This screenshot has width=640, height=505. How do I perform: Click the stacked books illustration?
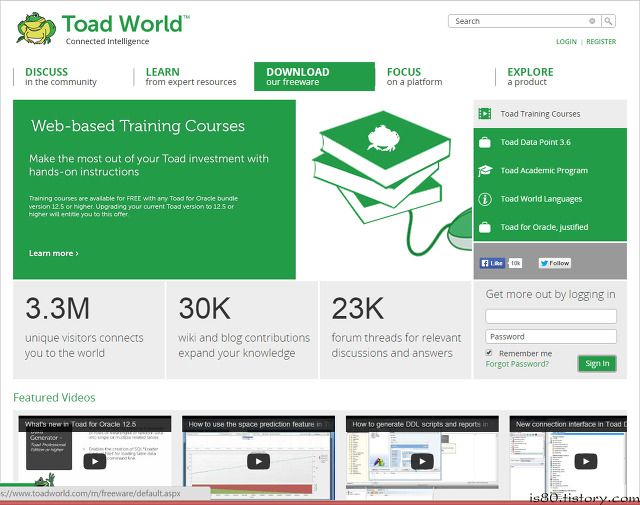[382, 167]
